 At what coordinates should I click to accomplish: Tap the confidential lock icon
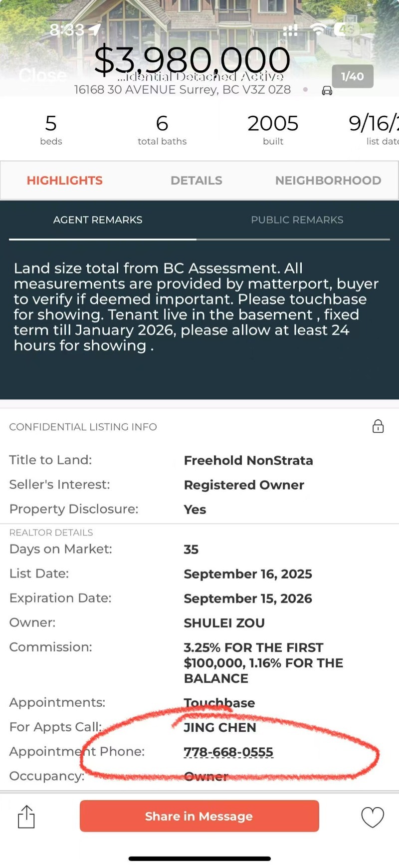pos(378,426)
